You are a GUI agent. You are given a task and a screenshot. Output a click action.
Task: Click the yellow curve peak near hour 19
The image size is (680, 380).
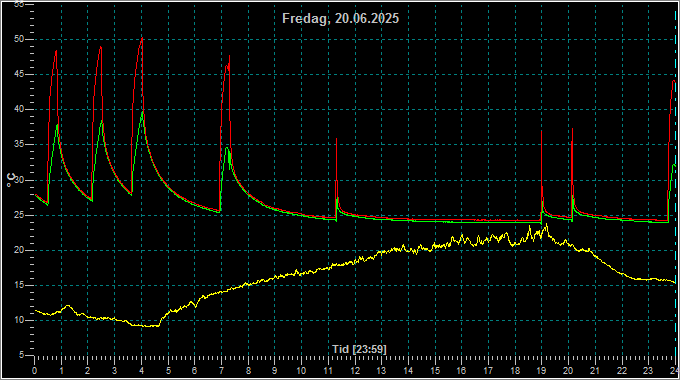point(547,224)
